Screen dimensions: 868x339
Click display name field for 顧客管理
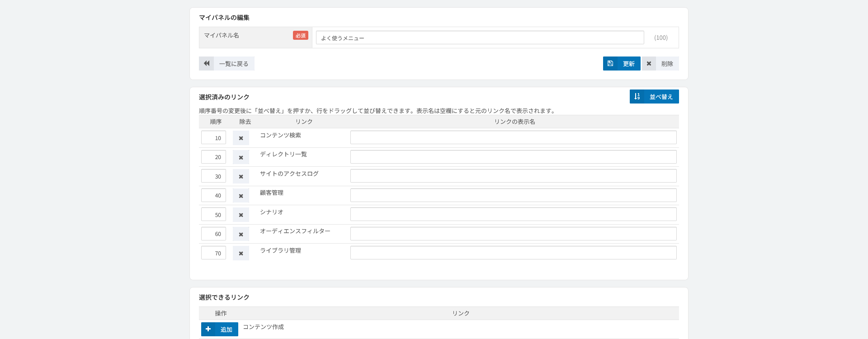[514, 195]
